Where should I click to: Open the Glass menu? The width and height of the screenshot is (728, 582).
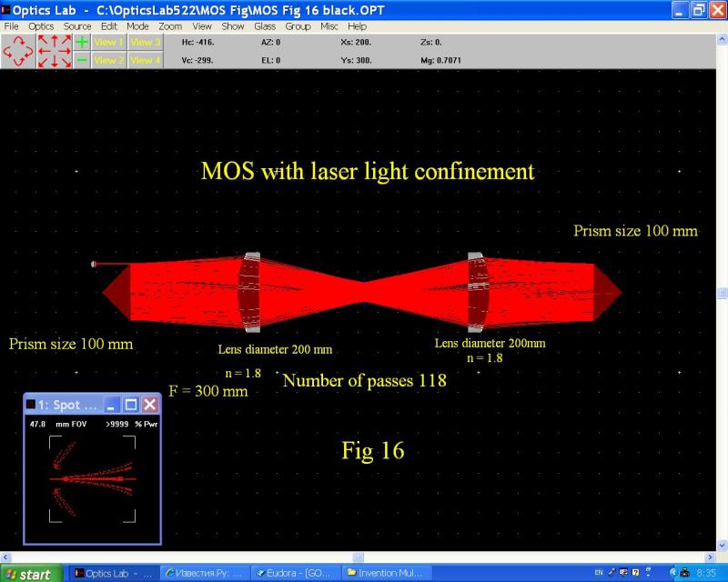[265, 26]
